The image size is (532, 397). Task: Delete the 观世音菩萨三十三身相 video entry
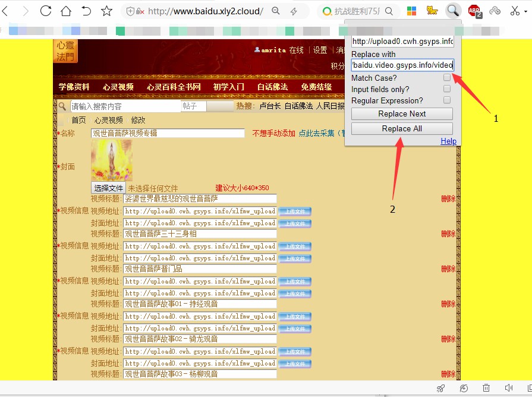(x=448, y=234)
